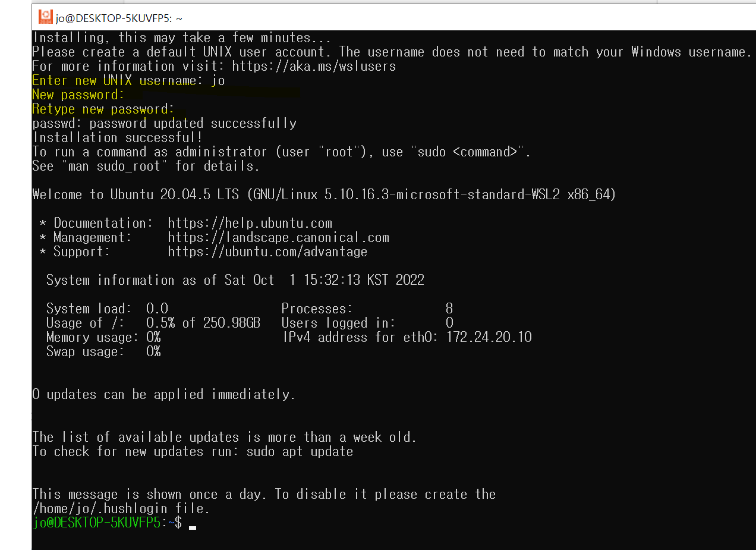Click the 'Users logged in: 0' entry

[367, 323]
